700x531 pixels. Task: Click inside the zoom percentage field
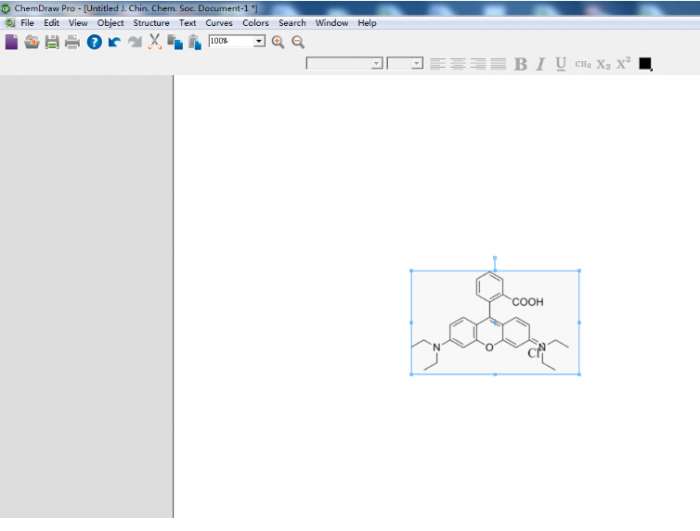(x=231, y=41)
